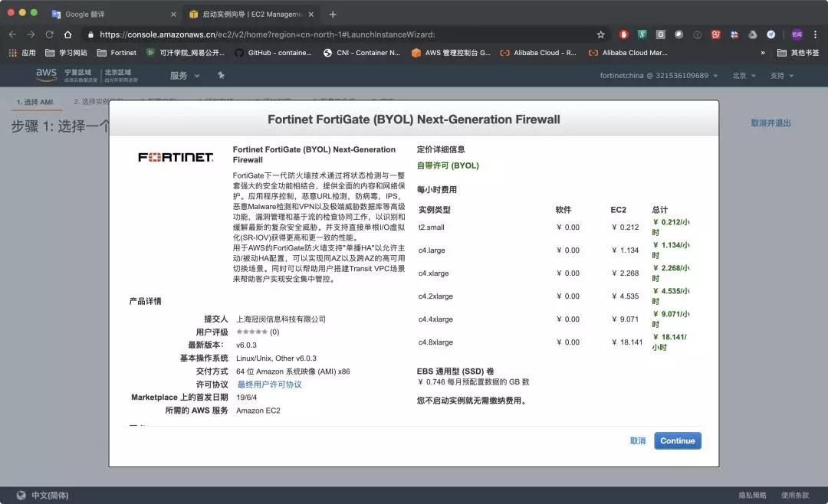Open the 支持 support dropdown
Viewport: 828px width, 504px height.
(782, 76)
